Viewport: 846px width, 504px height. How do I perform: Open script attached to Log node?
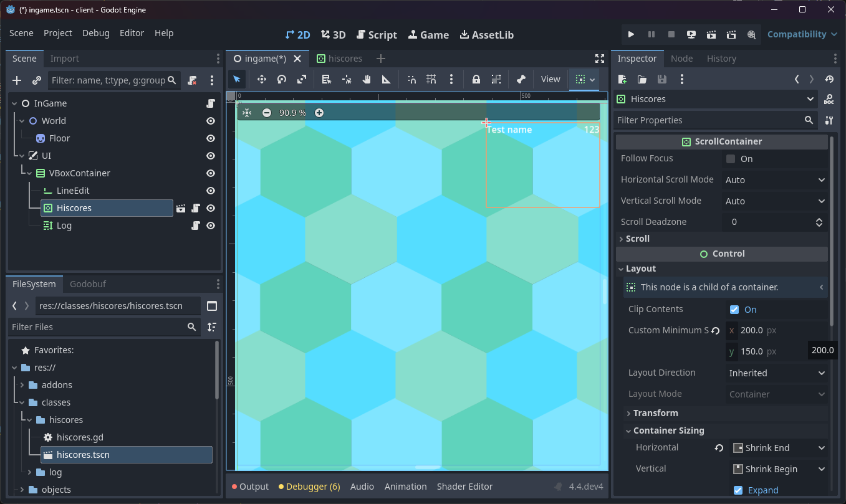(x=196, y=226)
